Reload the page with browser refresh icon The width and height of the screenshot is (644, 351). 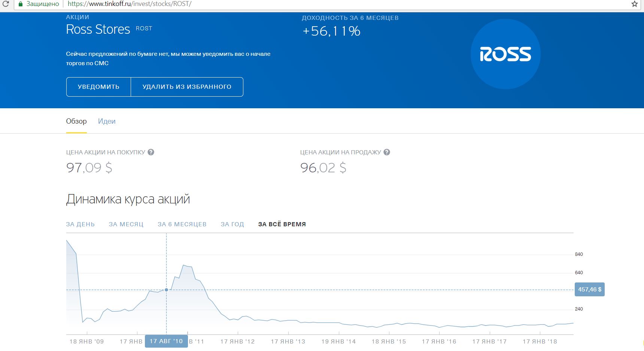click(x=6, y=4)
